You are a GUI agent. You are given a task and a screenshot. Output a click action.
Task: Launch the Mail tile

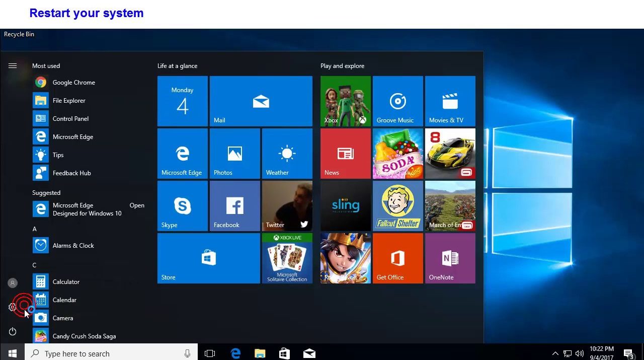[261, 101]
